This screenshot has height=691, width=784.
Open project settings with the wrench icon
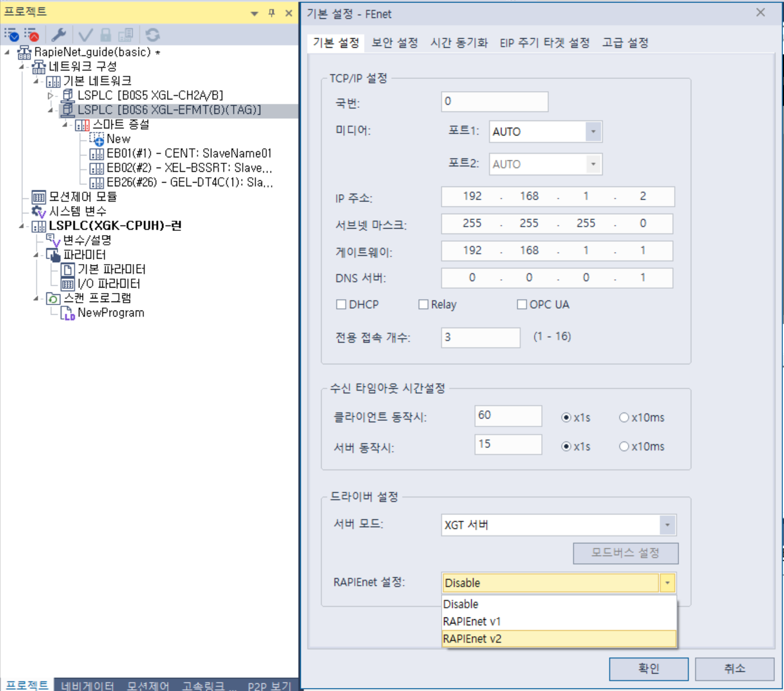pos(58,34)
